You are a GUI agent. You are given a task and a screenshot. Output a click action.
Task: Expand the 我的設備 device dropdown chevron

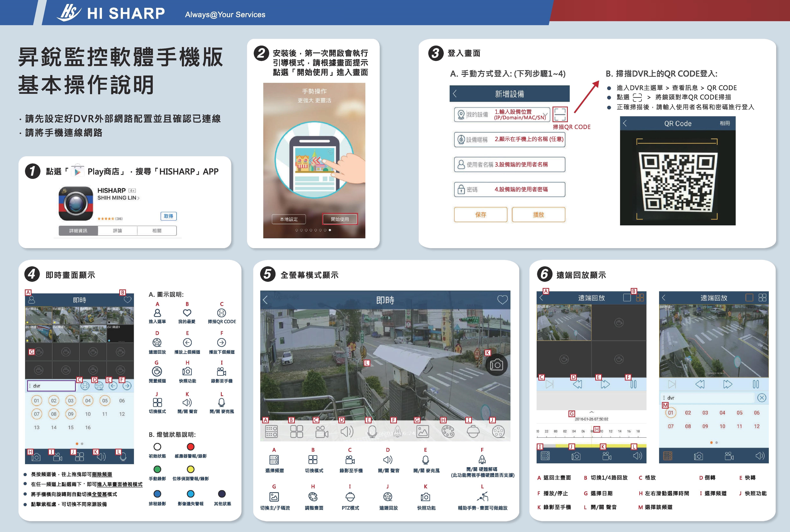point(545,114)
